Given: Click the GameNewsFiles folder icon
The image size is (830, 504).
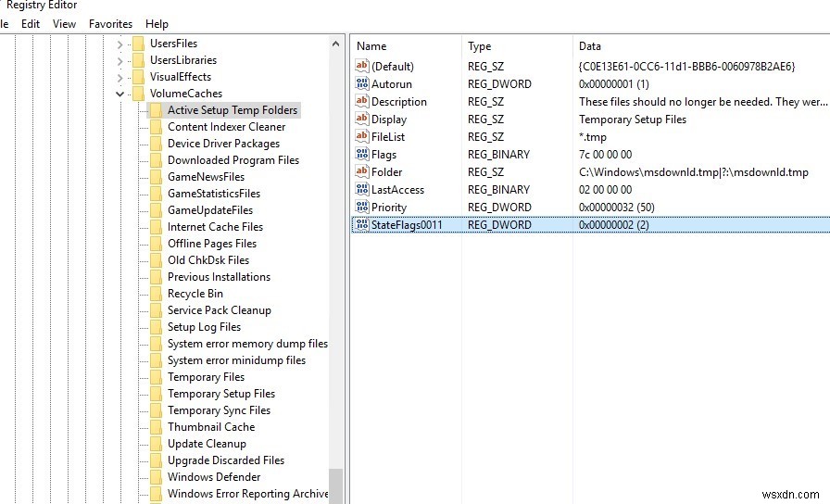Looking at the screenshot, I should pyautogui.click(x=156, y=177).
